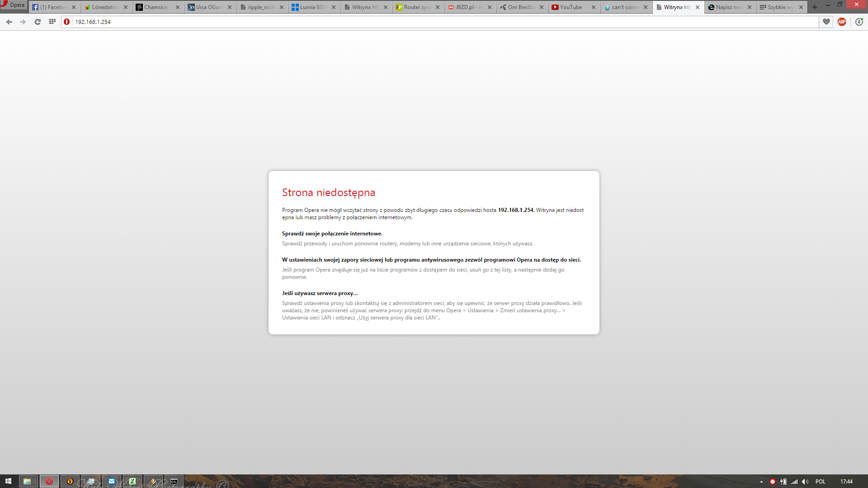
Task: Reload the current page
Action: [38, 22]
